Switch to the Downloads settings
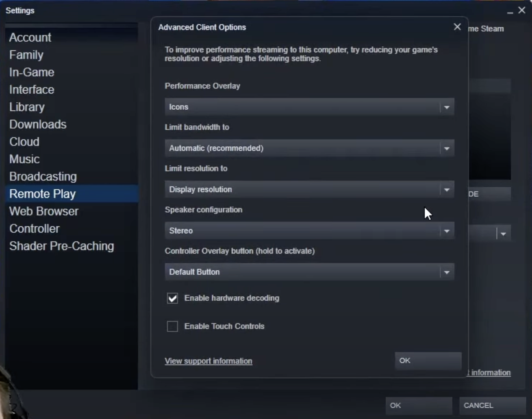This screenshot has width=532, height=419. (x=38, y=124)
